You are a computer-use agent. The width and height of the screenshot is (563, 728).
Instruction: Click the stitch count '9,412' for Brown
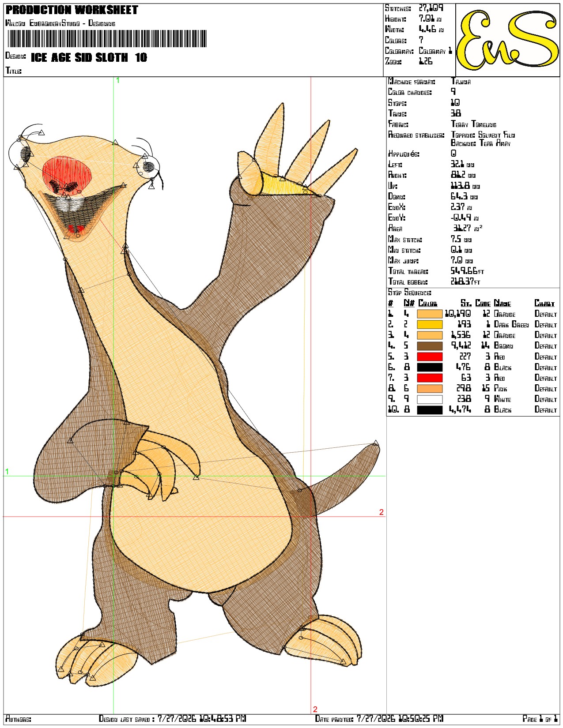pos(461,345)
